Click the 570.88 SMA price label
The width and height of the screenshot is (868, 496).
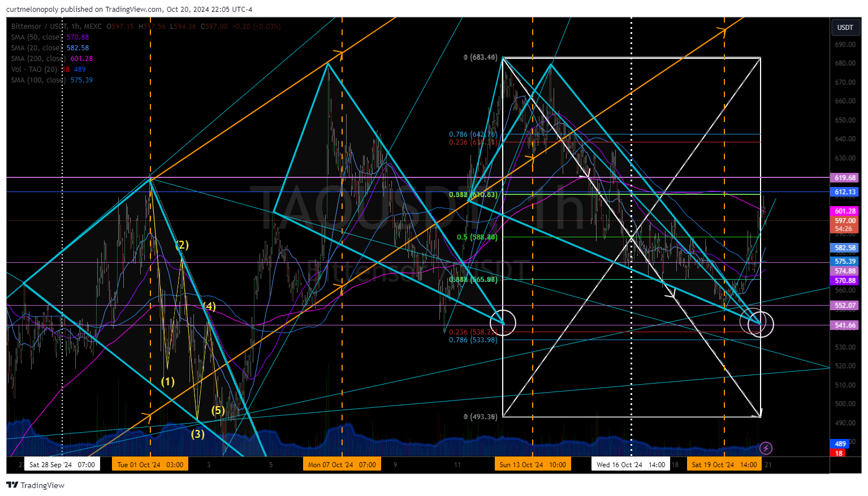845,281
